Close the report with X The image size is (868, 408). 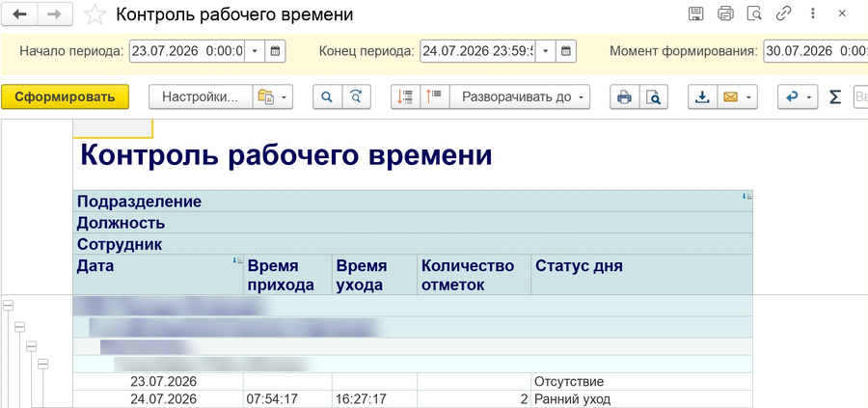[842, 14]
